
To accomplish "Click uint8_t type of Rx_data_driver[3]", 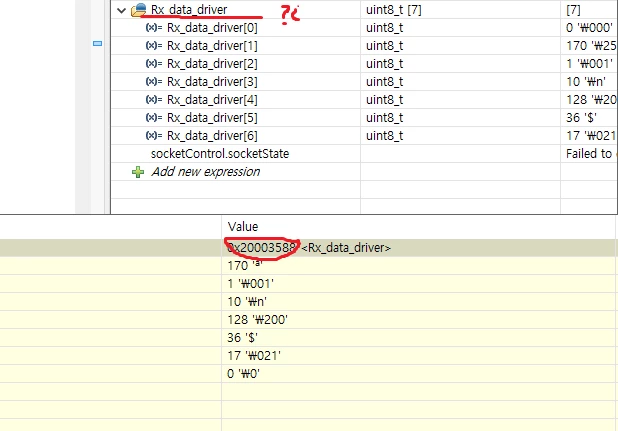I will pos(385,82).
